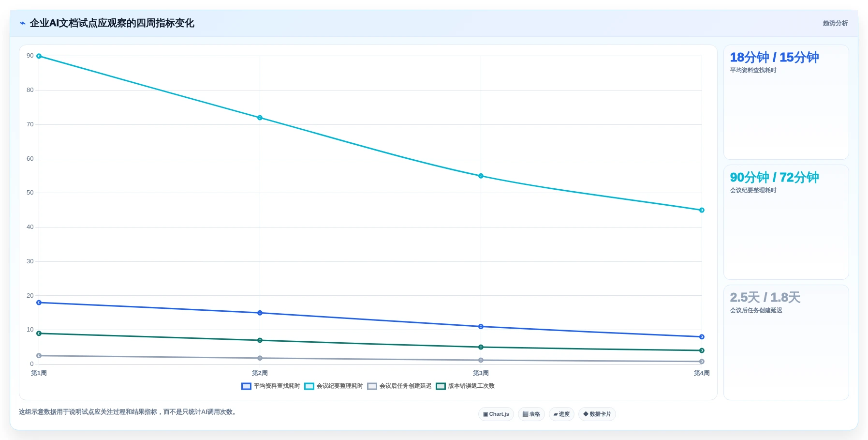Click the green data point at 第1周 (9)
868x440 pixels.
[39, 334]
